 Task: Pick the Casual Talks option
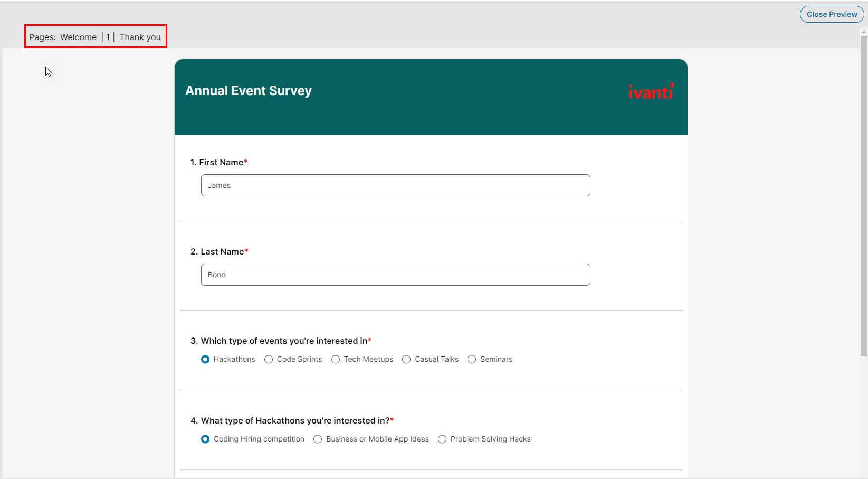coord(406,360)
